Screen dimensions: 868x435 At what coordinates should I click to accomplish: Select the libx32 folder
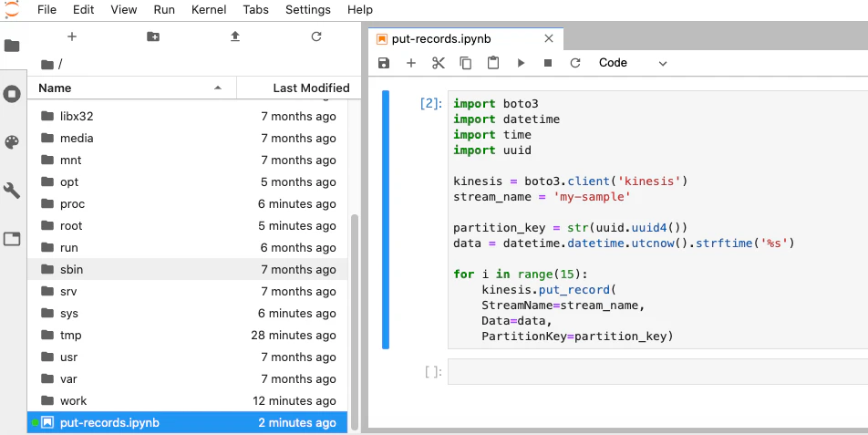point(188,116)
